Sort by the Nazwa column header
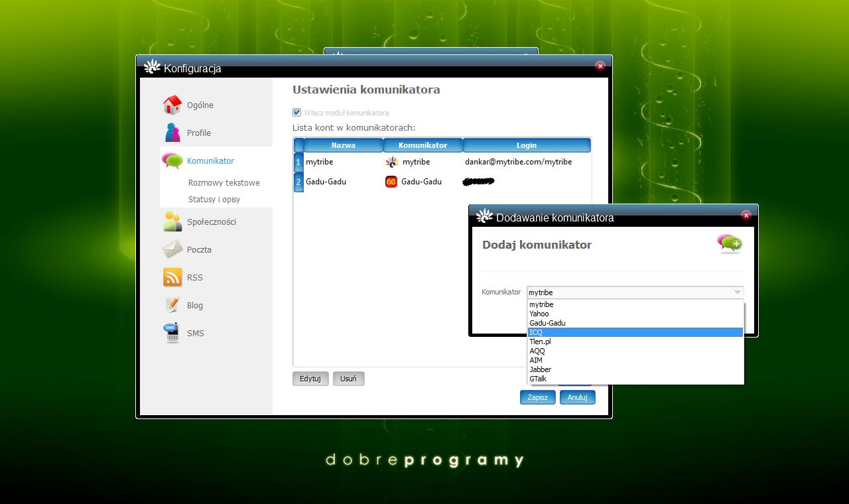This screenshot has height=504, width=849. 344,145
